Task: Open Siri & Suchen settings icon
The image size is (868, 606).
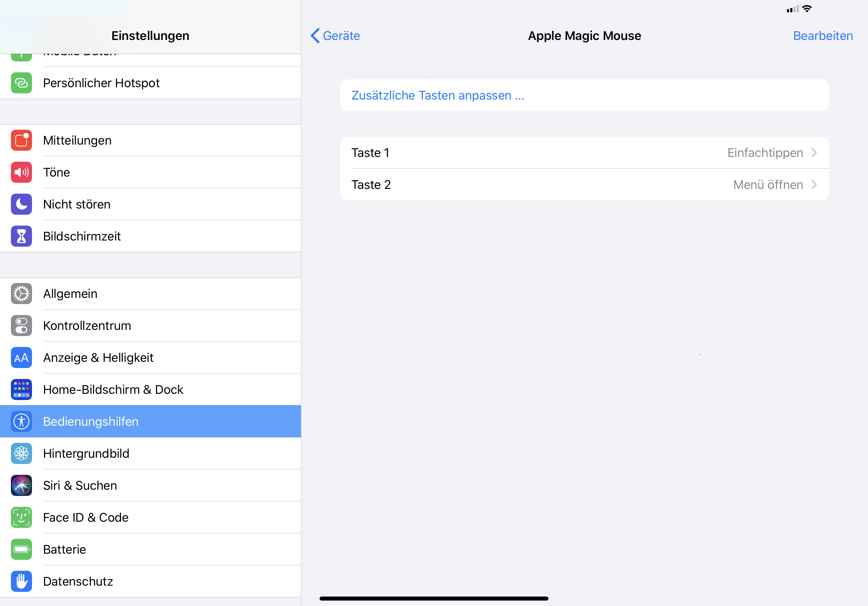Action: [x=21, y=485]
